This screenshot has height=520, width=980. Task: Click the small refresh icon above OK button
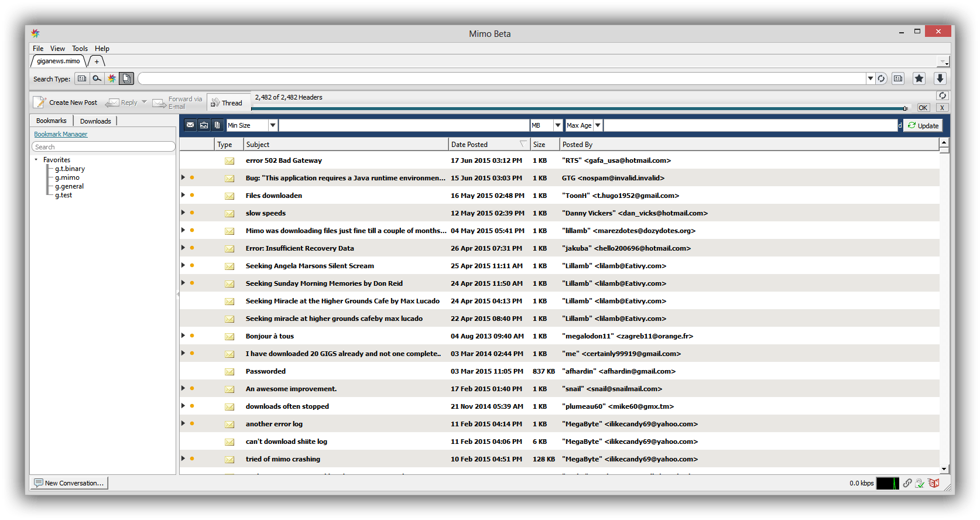(x=942, y=95)
